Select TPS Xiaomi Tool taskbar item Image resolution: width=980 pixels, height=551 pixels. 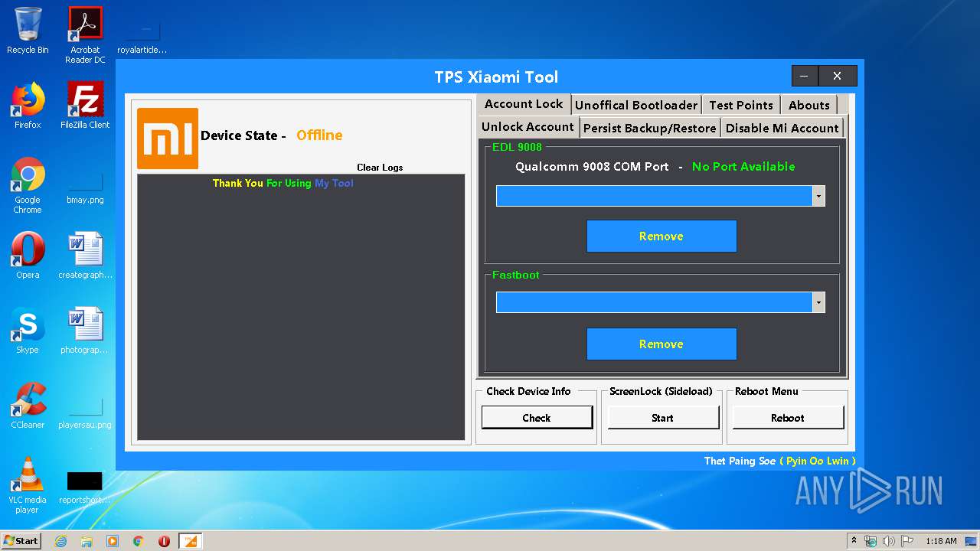pyautogui.click(x=190, y=541)
